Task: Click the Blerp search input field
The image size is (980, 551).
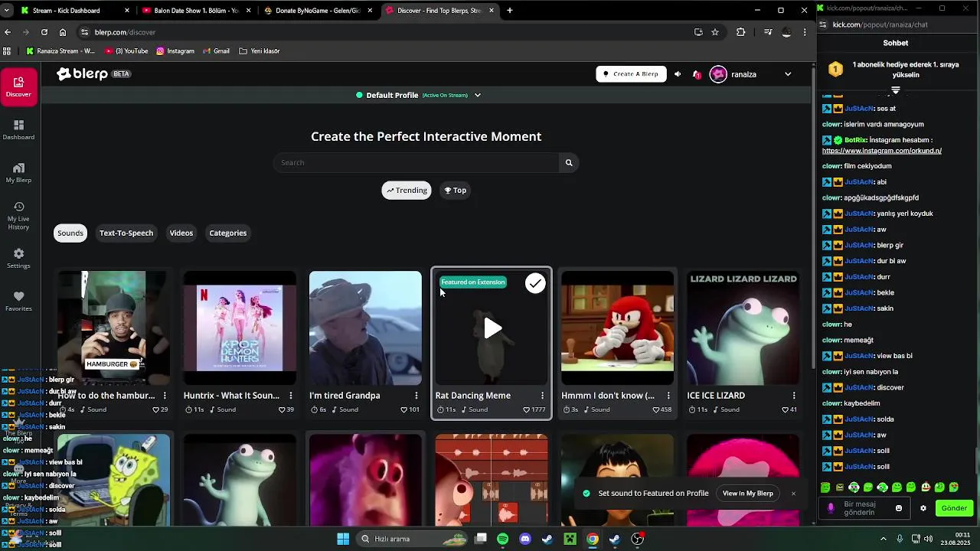Action: tap(417, 162)
